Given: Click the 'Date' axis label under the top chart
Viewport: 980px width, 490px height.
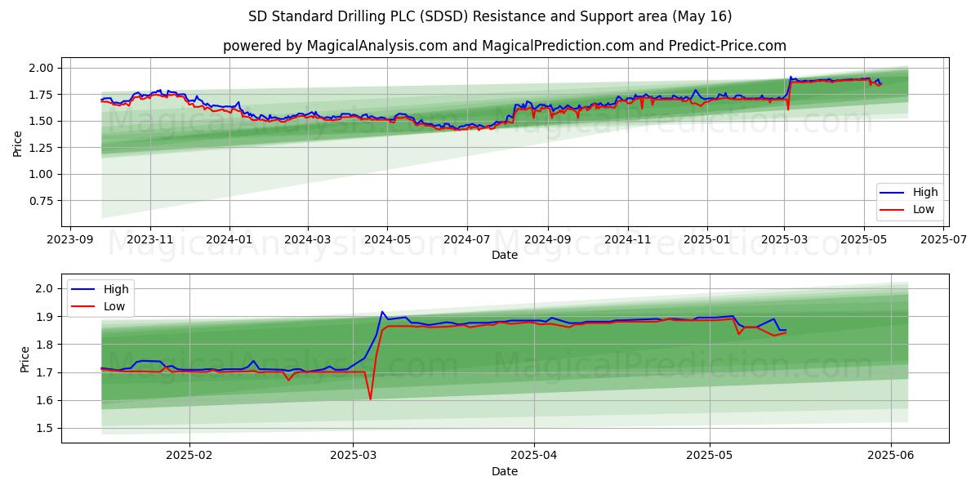Looking at the screenshot, I should point(505,256).
